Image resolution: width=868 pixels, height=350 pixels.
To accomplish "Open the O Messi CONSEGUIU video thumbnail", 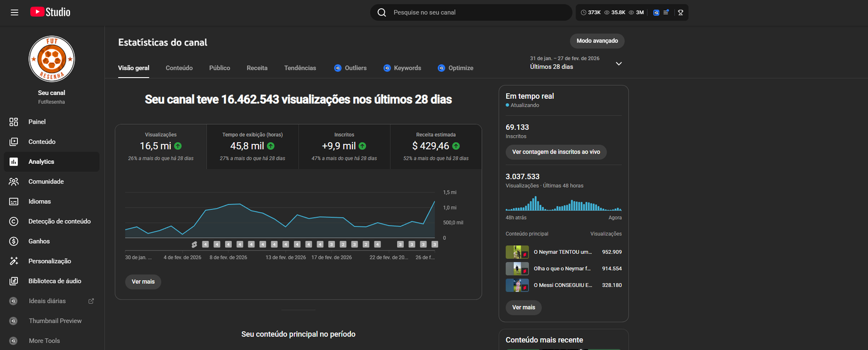I will tap(517, 285).
